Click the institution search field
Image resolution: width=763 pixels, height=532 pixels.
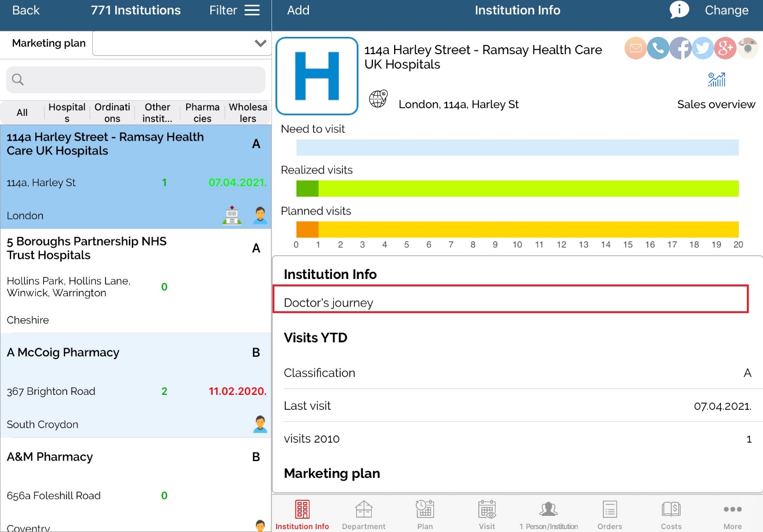(x=135, y=80)
